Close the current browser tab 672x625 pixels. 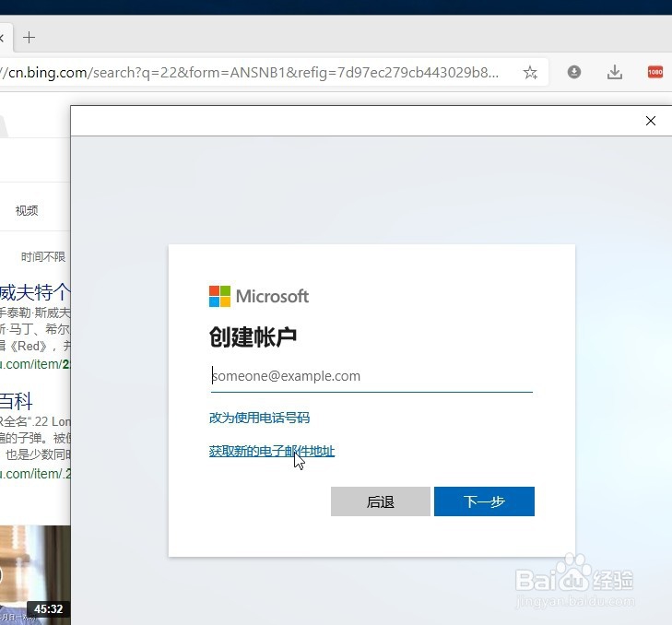pyautogui.click(x=2, y=38)
